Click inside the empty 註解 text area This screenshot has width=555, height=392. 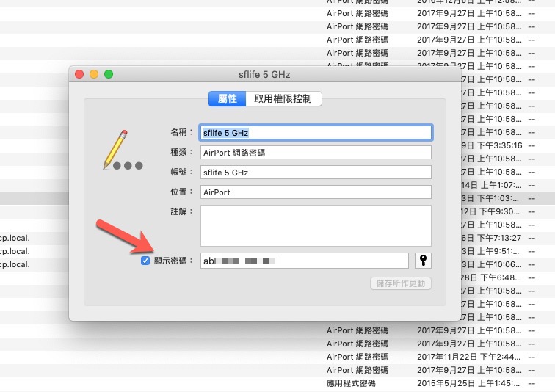pyautogui.click(x=316, y=225)
